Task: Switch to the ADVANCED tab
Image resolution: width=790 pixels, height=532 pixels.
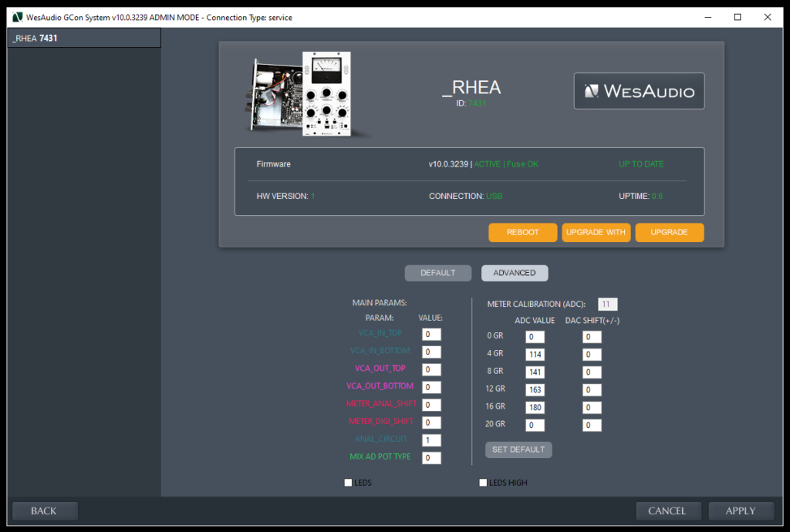Action: pyautogui.click(x=515, y=273)
